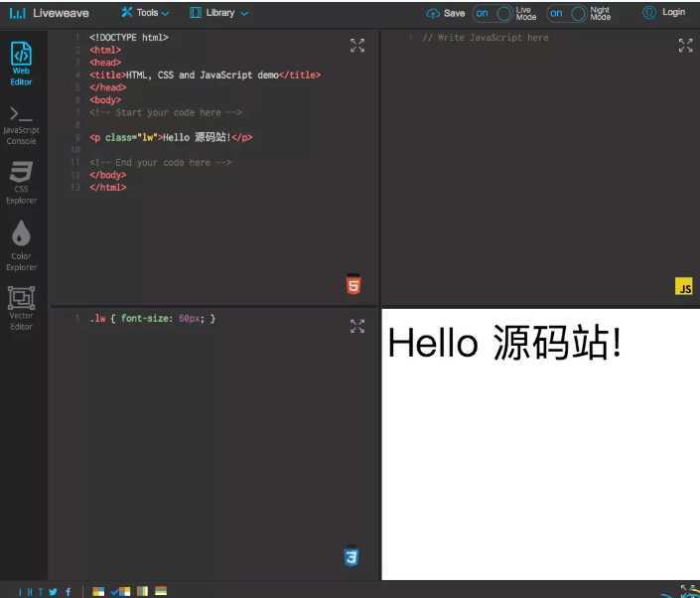This screenshot has width=700, height=598.
Task: Click the Save button
Action: pos(445,13)
